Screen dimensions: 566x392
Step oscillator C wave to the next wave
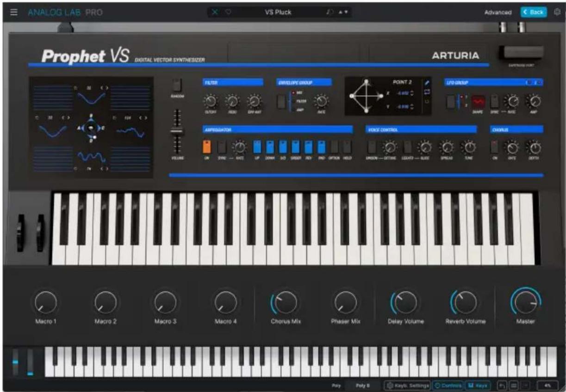146,119
